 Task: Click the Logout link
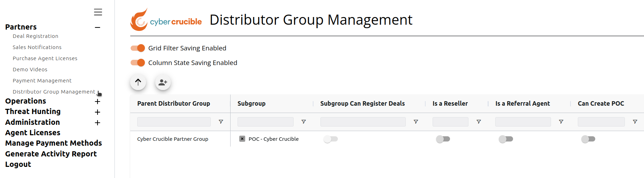tap(18, 164)
